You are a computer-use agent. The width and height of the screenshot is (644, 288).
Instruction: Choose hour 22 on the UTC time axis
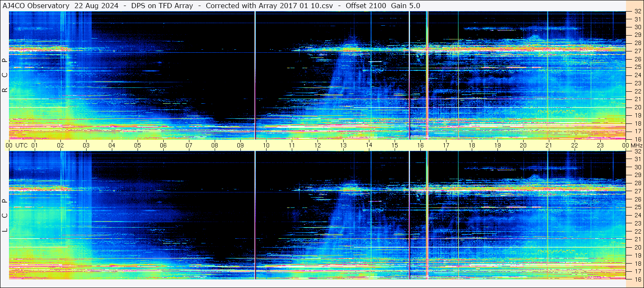575,145
